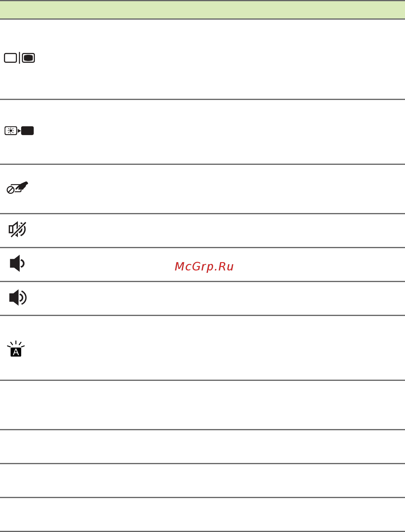
Task: Select the filled monitor in display toggle icon
Action: coord(29,58)
